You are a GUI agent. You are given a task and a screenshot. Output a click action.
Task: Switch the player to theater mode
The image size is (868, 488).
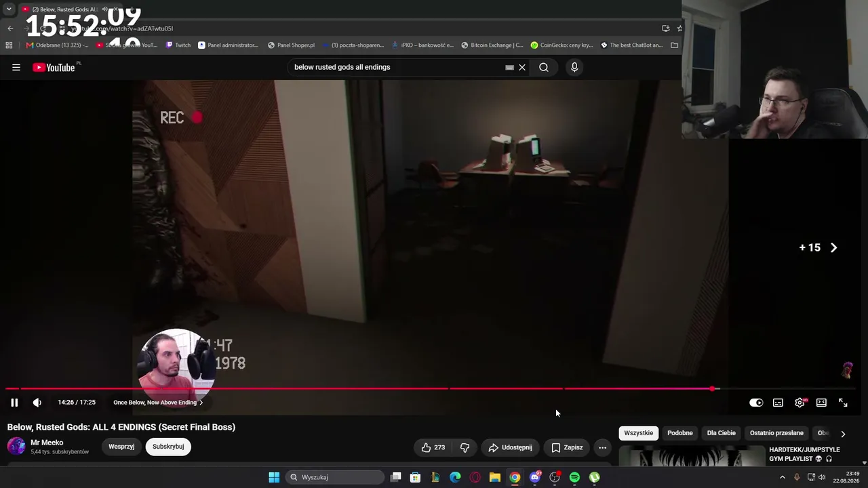[x=821, y=403]
